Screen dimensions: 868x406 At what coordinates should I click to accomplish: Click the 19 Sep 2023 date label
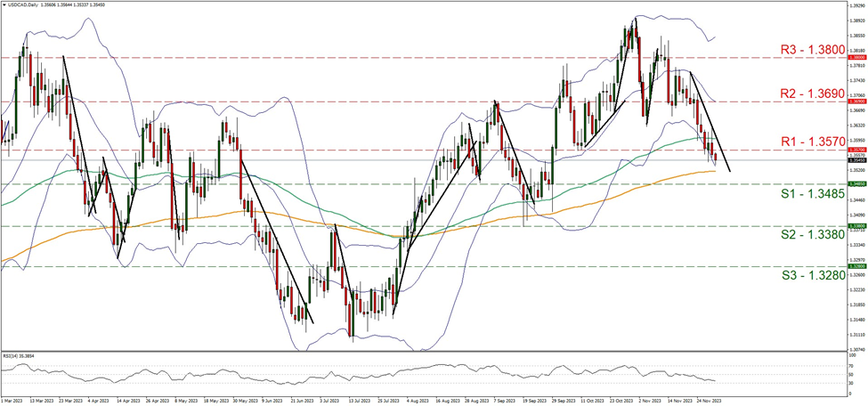[x=534, y=400]
